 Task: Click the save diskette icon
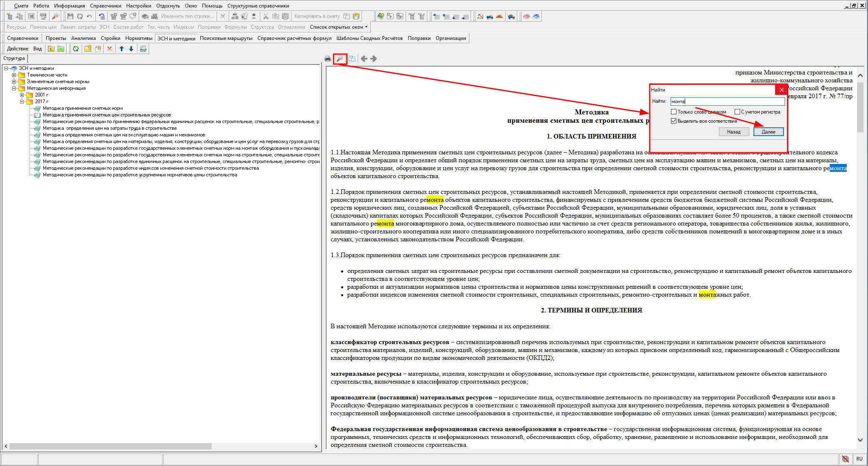(x=70, y=16)
